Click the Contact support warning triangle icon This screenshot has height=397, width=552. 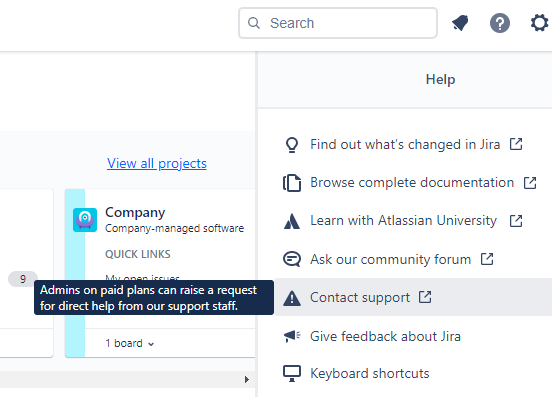click(x=292, y=298)
